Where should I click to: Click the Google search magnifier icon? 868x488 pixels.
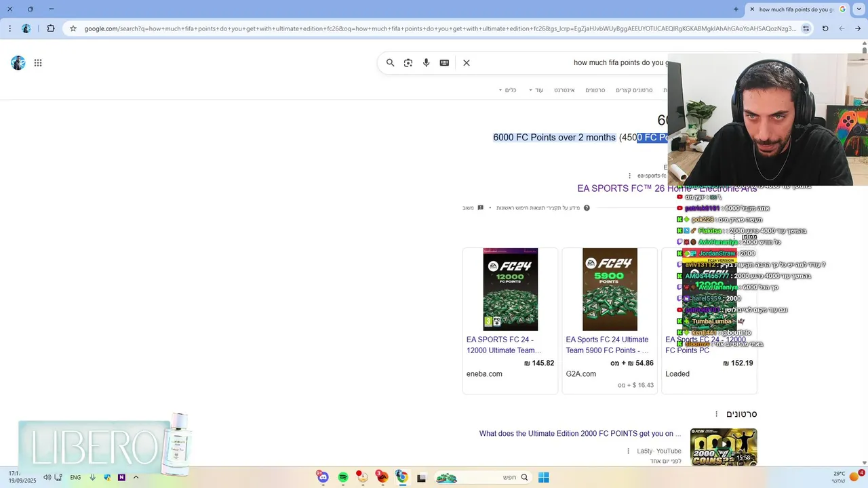tap(390, 62)
